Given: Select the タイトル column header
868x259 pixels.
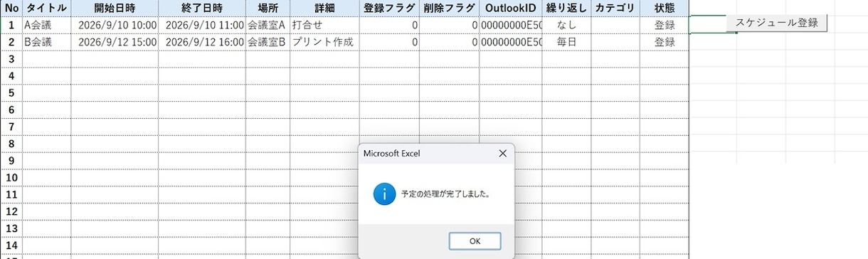Looking at the screenshot, I should pos(47,8).
